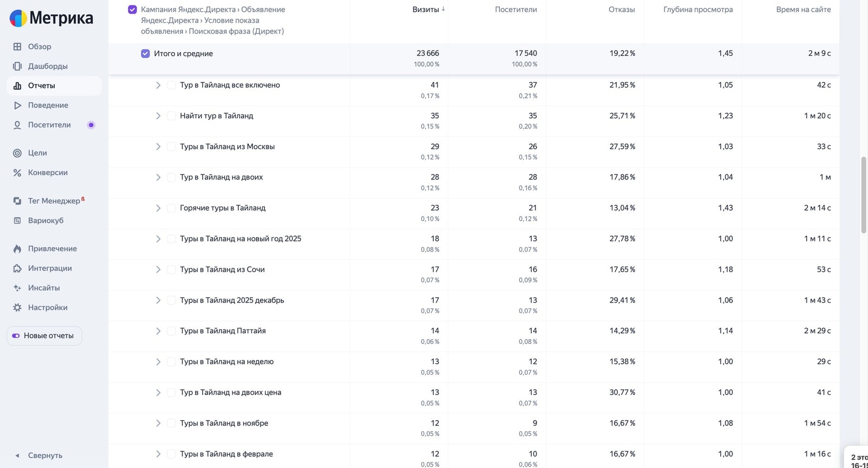Click the Конверсии percent icon
The width and height of the screenshot is (868, 468).
(18, 173)
